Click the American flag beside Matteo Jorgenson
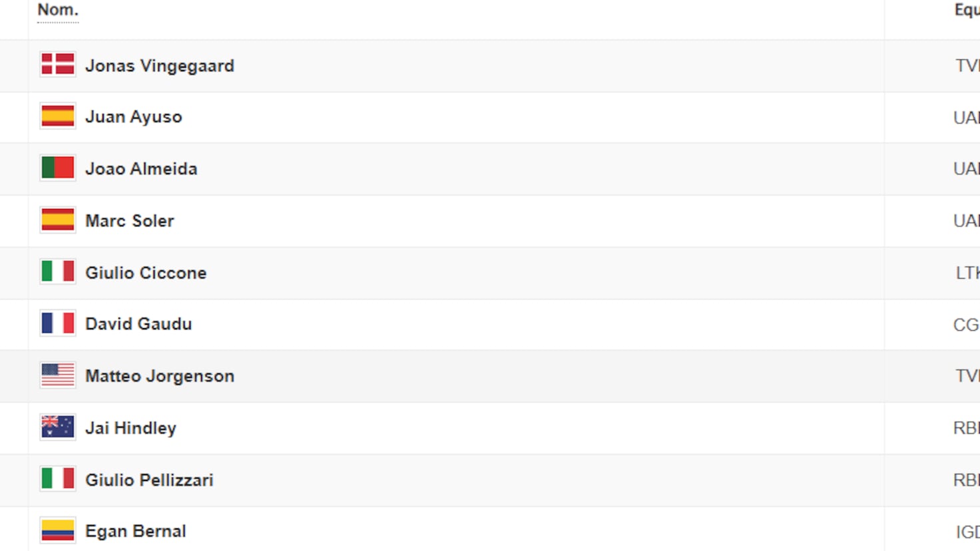The height and width of the screenshot is (551, 980). tap(57, 375)
